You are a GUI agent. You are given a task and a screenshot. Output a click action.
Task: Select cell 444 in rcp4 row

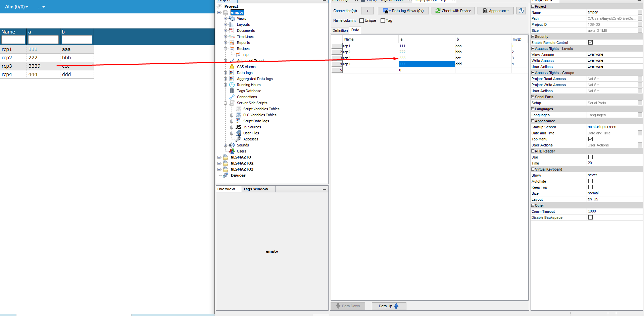(x=427, y=64)
